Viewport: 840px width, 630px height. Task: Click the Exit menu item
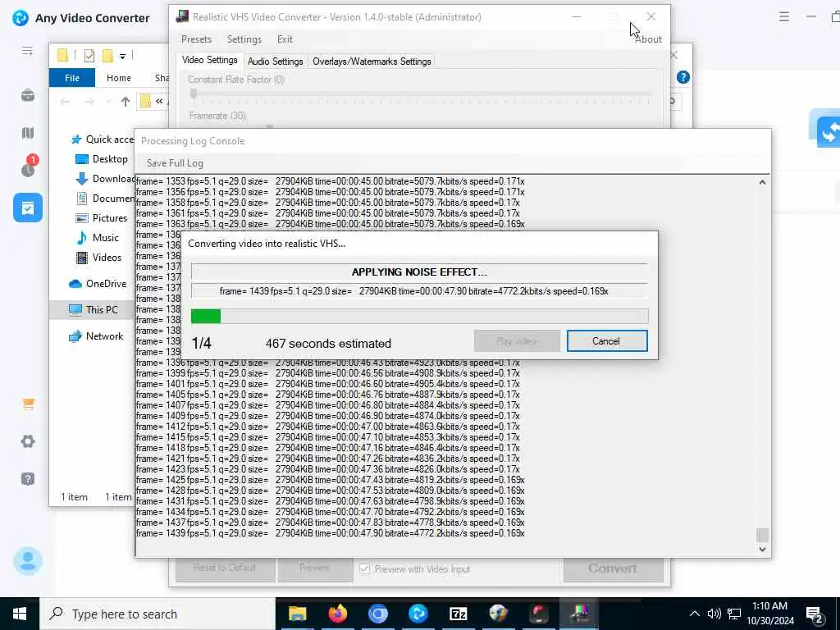(x=285, y=39)
